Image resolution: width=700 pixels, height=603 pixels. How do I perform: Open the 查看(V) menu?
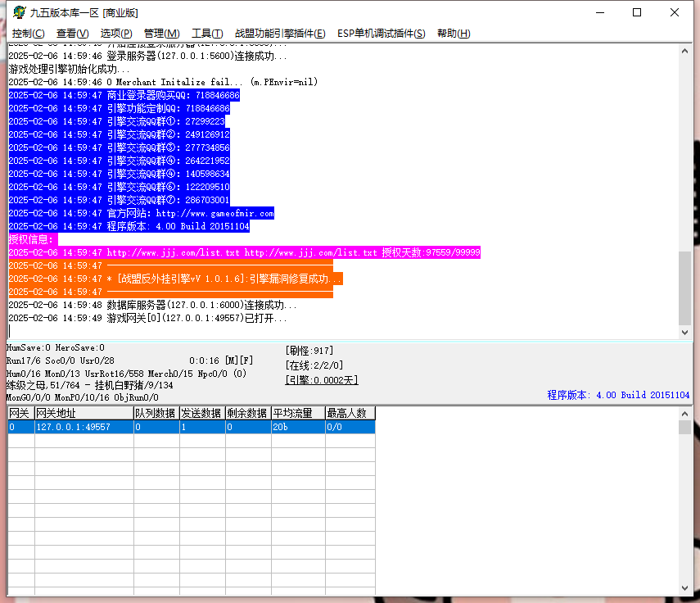point(72,34)
